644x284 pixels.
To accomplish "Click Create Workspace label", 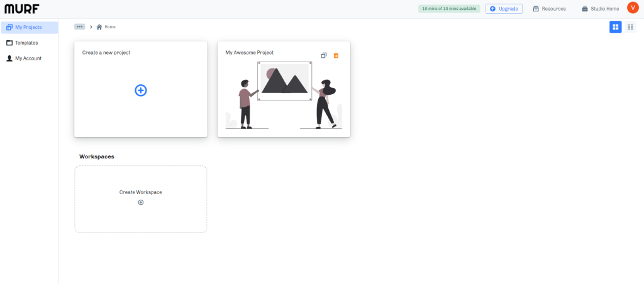I will pos(140,192).
